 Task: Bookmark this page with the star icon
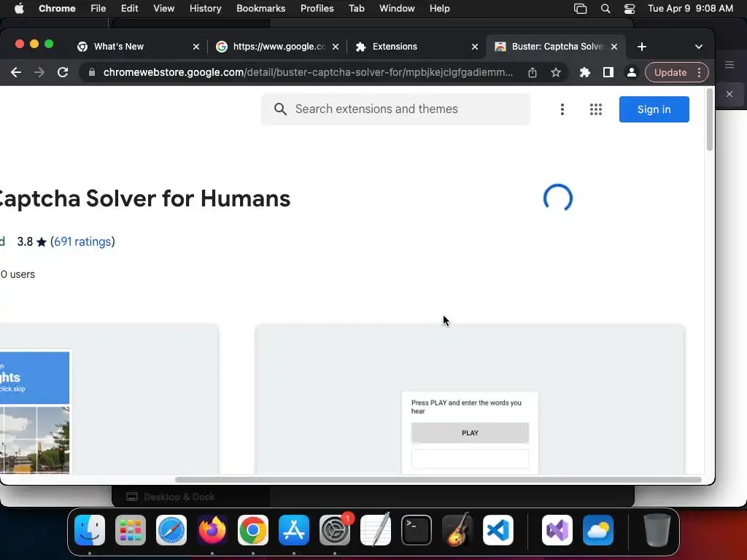click(x=555, y=72)
